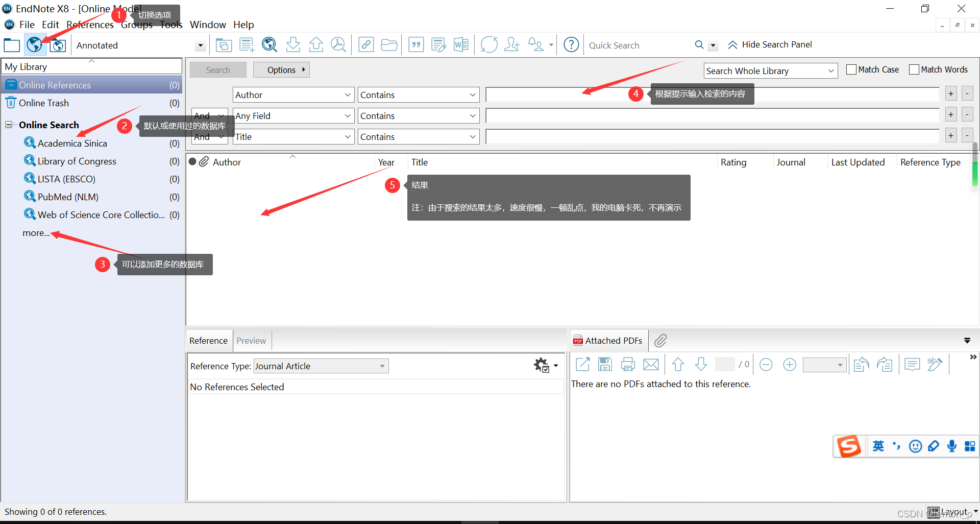980x524 pixels.
Task: Click the Online Search Mode globe icon
Action: coord(34,45)
